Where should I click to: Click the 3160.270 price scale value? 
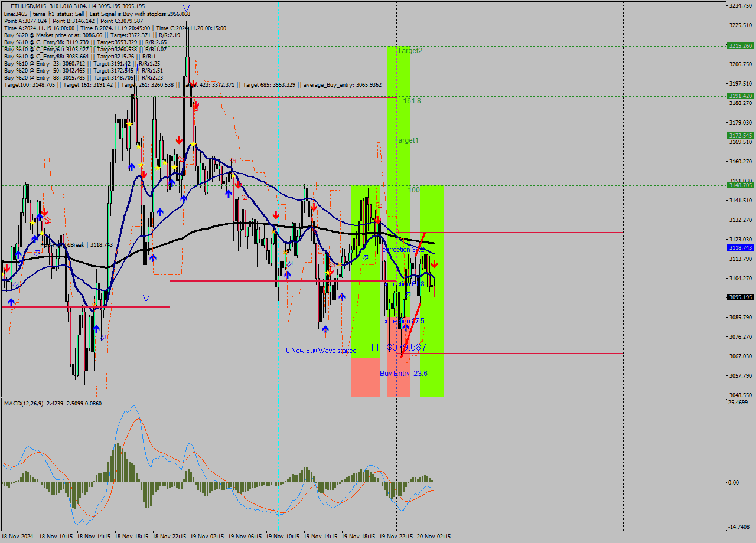tap(741, 161)
